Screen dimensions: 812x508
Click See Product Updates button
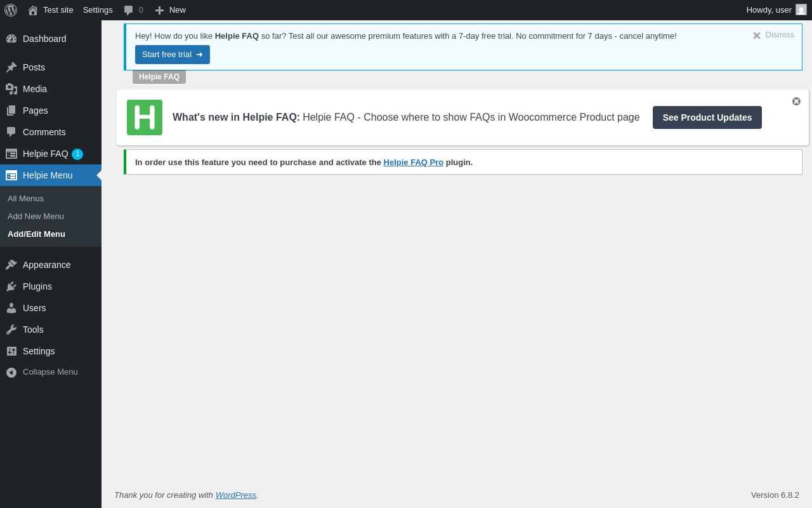click(x=707, y=117)
